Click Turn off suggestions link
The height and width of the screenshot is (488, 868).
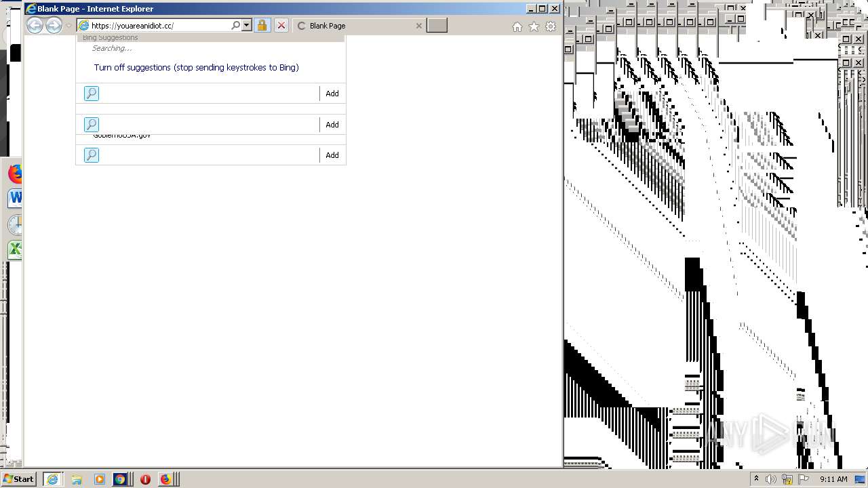coord(196,67)
